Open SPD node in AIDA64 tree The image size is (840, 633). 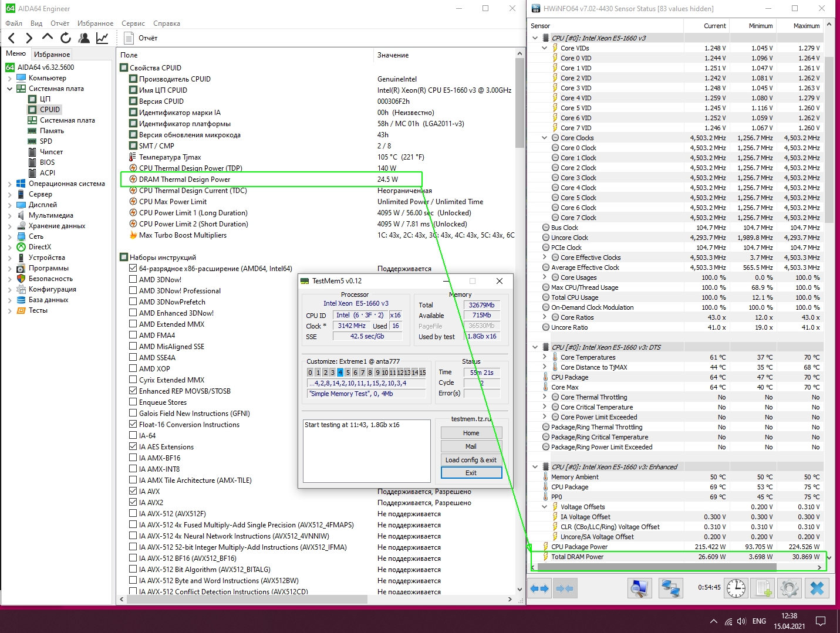tap(46, 141)
